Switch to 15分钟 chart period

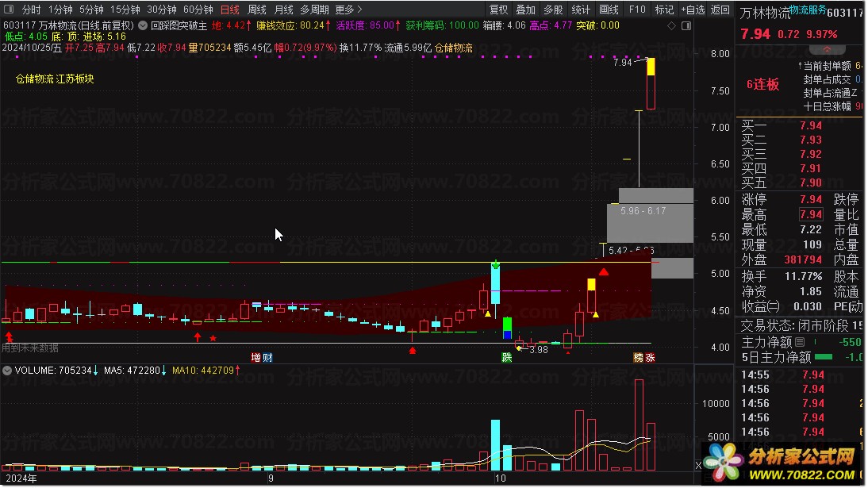(x=125, y=10)
